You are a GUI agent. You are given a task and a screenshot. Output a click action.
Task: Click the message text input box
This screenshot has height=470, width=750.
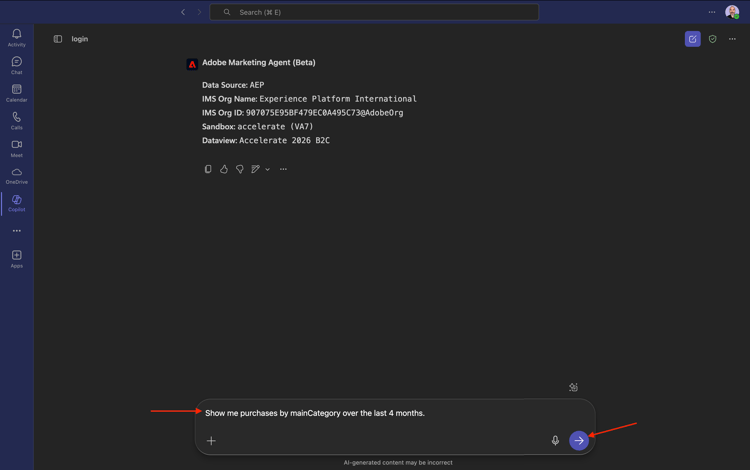point(395,413)
